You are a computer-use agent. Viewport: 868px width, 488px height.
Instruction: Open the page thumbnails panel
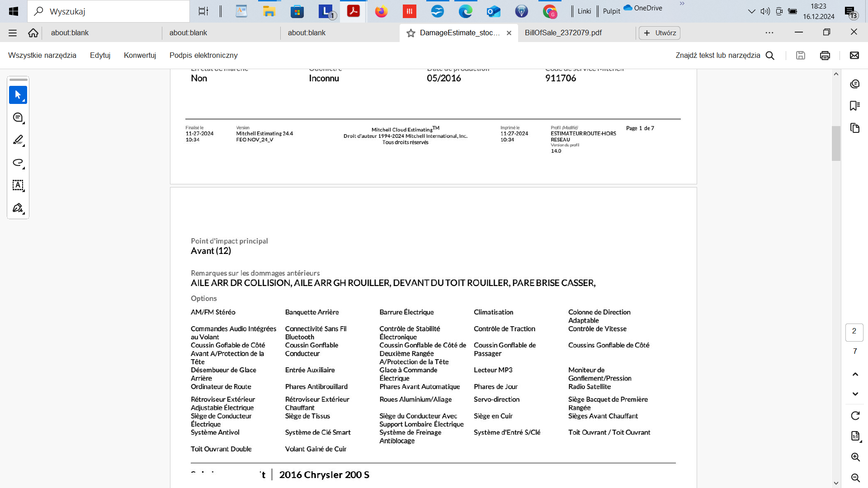coord(854,128)
